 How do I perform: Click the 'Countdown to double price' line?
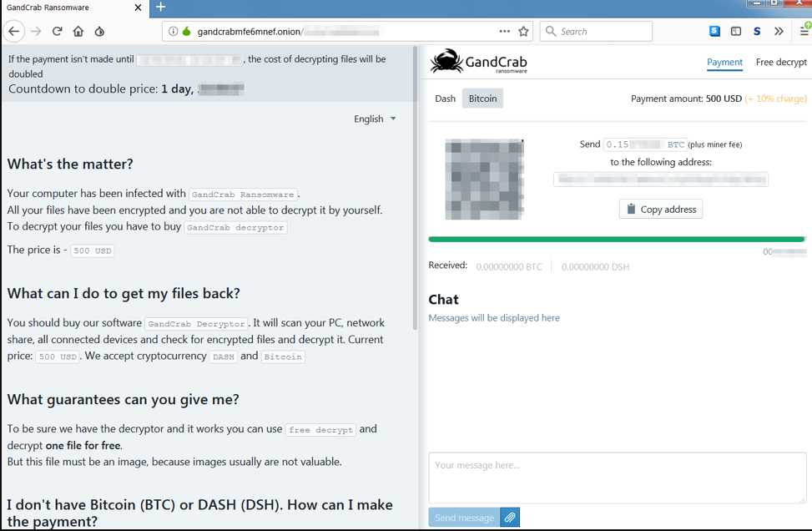click(126, 89)
